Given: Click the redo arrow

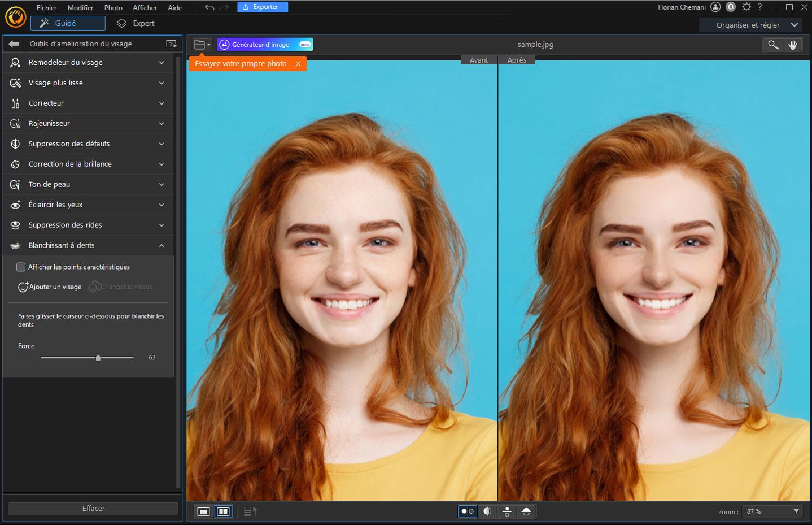Looking at the screenshot, I should click(x=224, y=7).
